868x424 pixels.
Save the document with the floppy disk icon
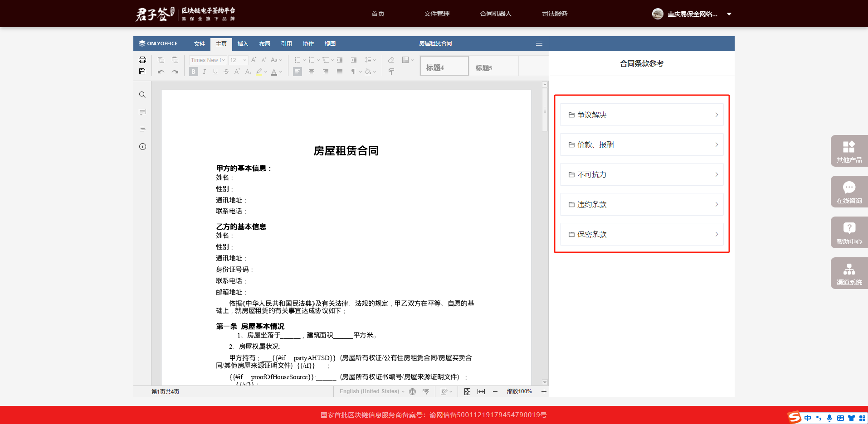[142, 72]
